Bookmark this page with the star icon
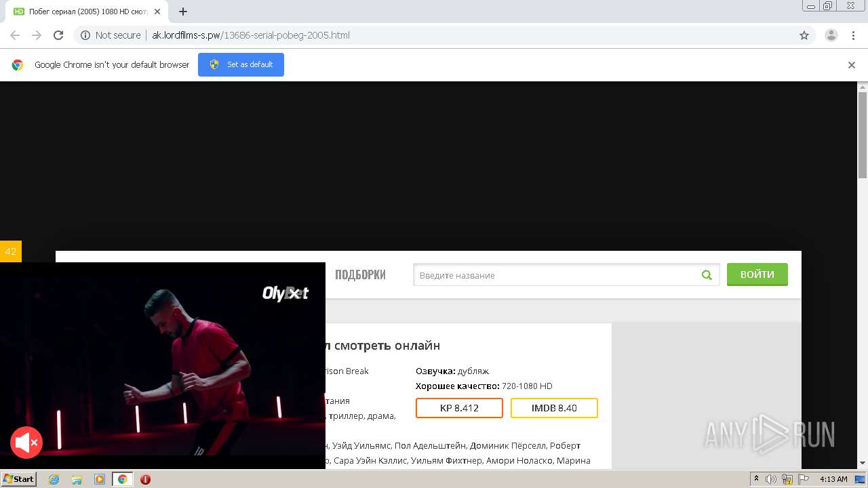This screenshot has height=488, width=868. pyautogui.click(x=804, y=35)
